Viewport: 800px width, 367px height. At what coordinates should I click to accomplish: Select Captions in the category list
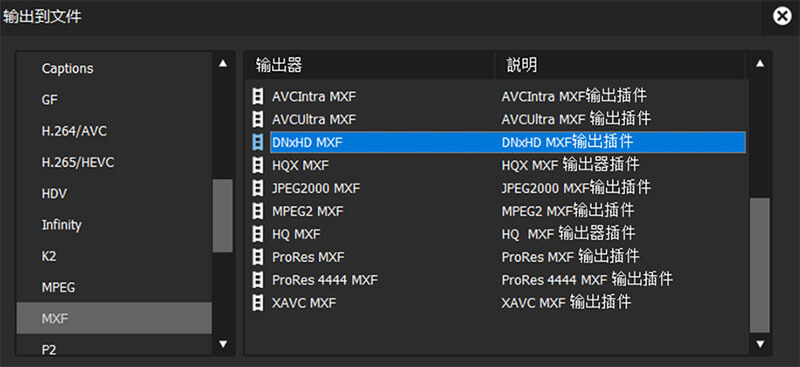pos(114,68)
